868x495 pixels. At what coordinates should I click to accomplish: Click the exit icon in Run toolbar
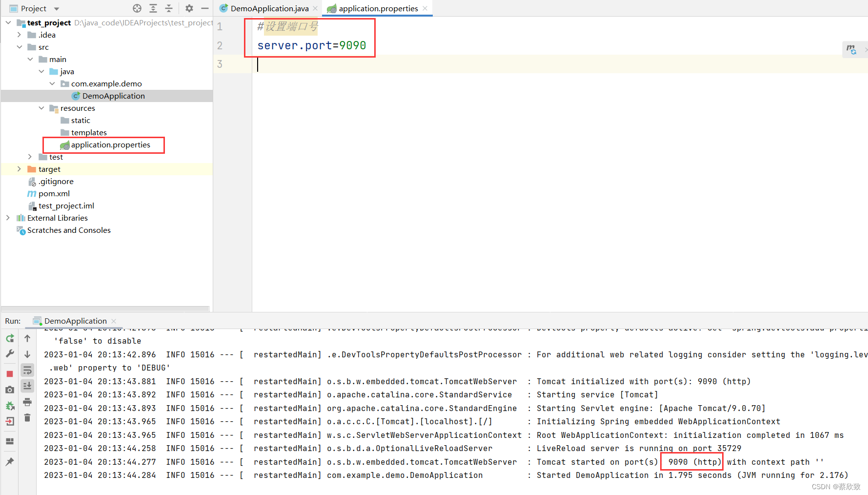click(10, 421)
